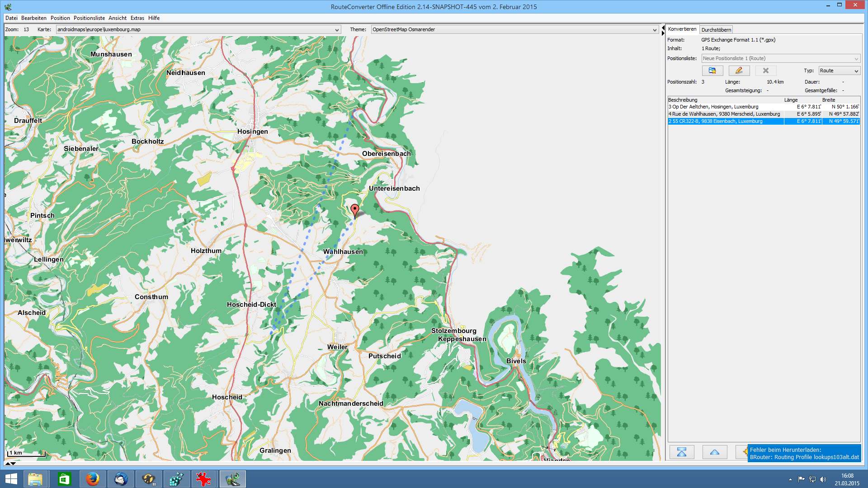Click the volume speaker tray icon
Screen dimensions: 868x488
(x=823, y=479)
